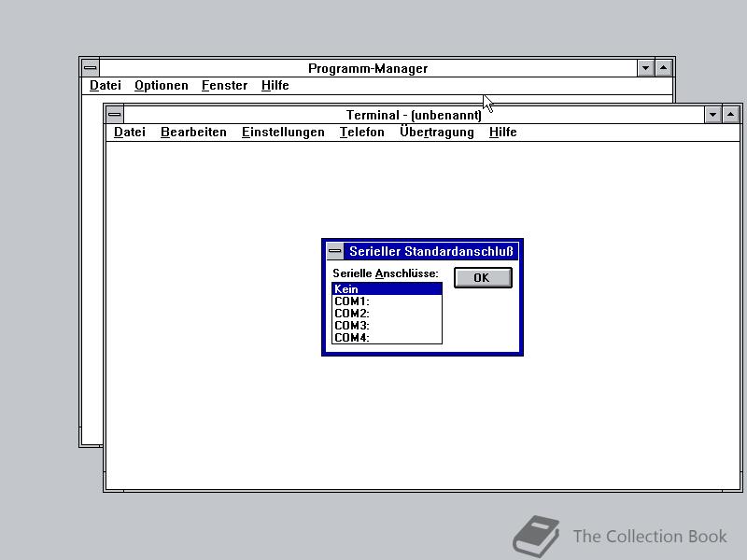Open the Hilfe menu in Terminal
This screenshot has height=560, width=747.
click(x=502, y=132)
